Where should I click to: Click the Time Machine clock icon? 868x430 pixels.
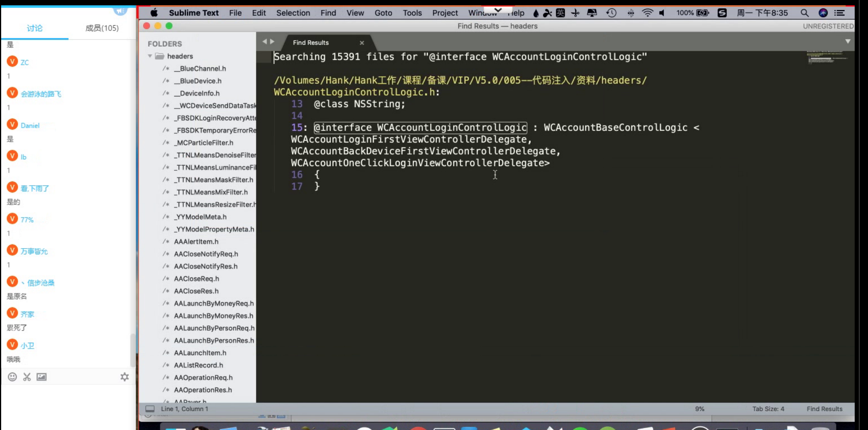611,13
